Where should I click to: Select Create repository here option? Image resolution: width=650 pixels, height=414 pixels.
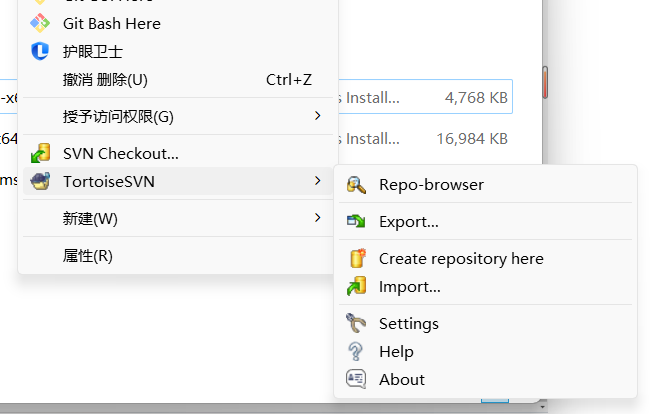(x=461, y=259)
